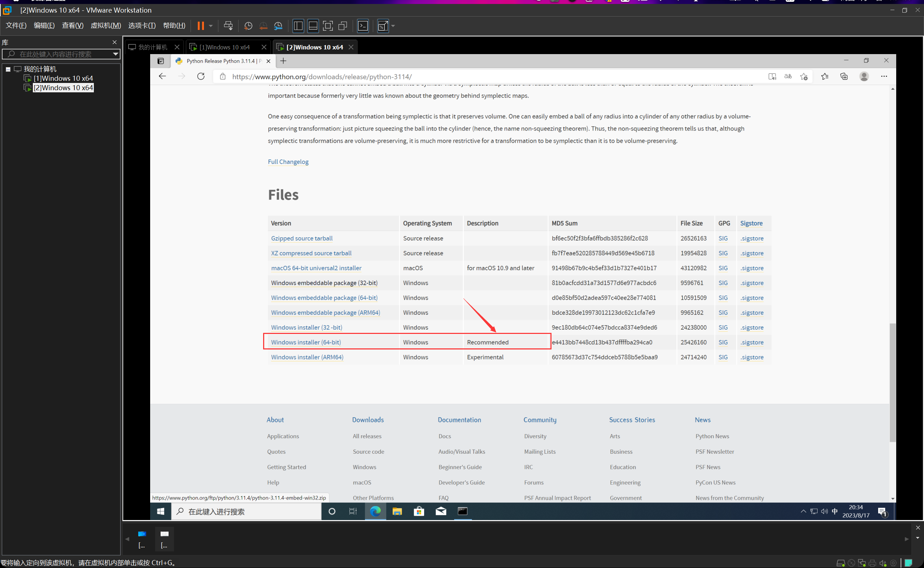Open immersive reader icon in address bar
This screenshot has height=568, width=924.
pyautogui.click(x=772, y=76)
